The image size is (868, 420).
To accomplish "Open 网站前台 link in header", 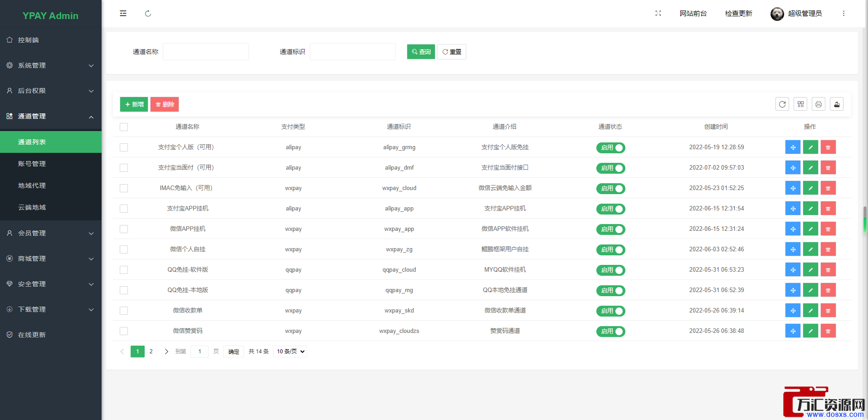I will [x=693, y=14].
